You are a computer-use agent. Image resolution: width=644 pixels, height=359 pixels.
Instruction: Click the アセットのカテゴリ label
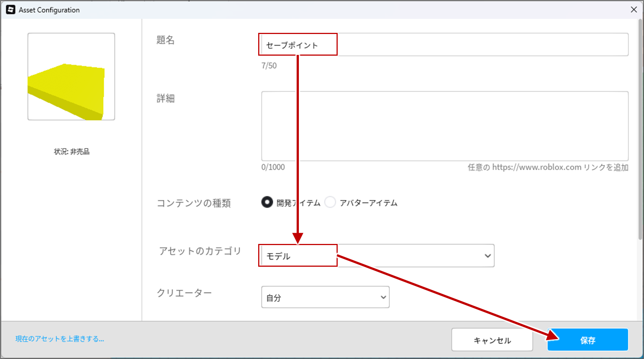pyautogui.click(x=200, y=251)
